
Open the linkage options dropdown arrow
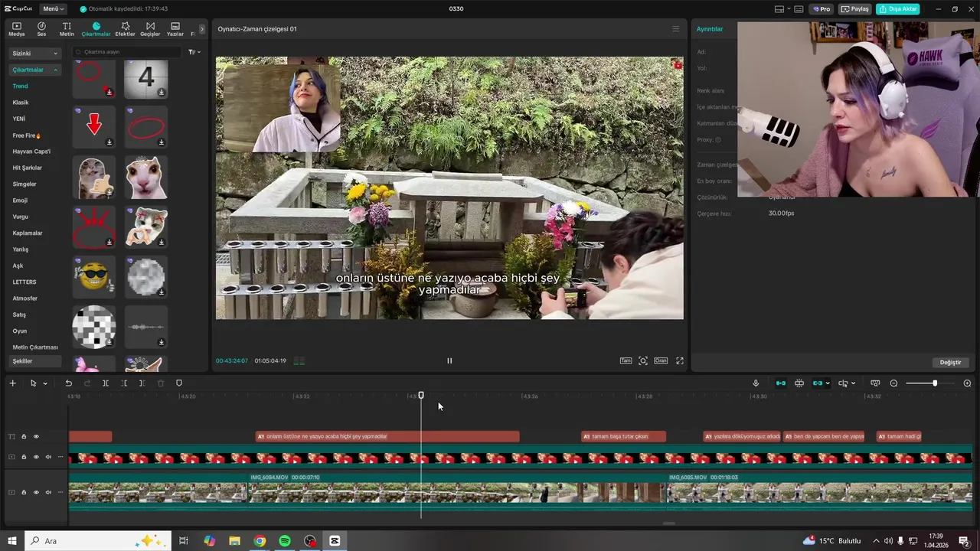(x=828, y=383)
